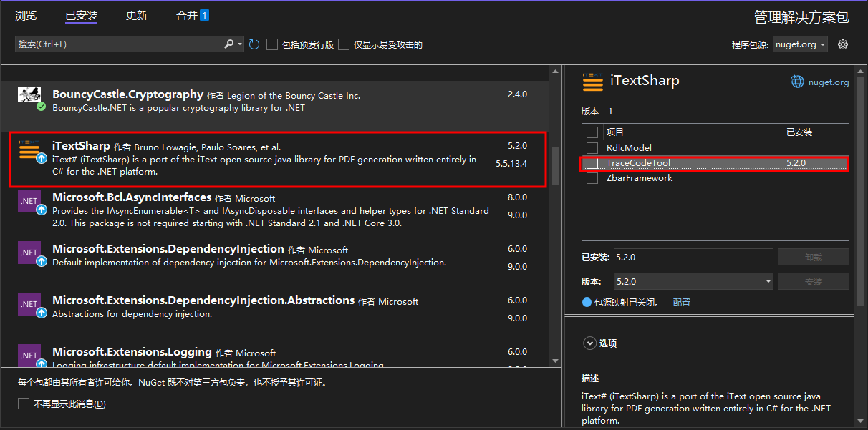Collapse the 选项 section

tap(589, 343)
